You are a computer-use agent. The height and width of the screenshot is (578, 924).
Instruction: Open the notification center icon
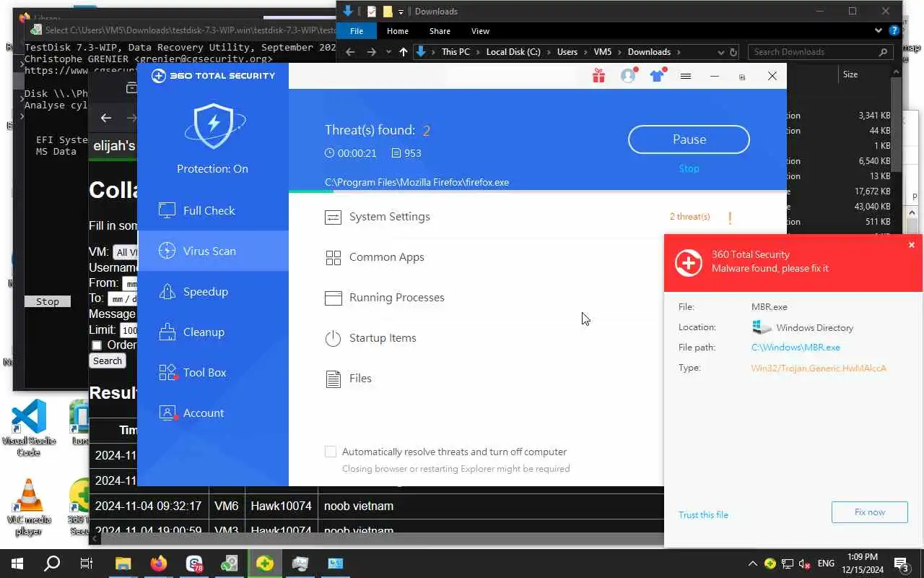(x=901, y=564)
